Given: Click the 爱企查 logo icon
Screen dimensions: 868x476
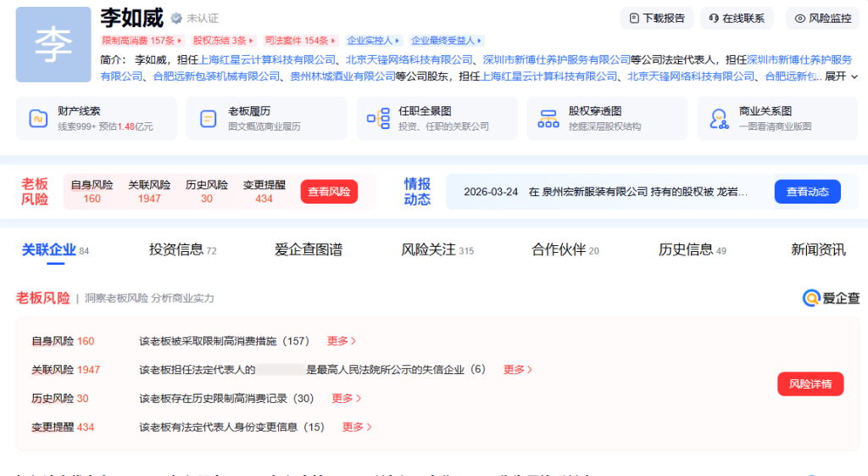Looking at the screenshot, I should [x=811, y=298].
